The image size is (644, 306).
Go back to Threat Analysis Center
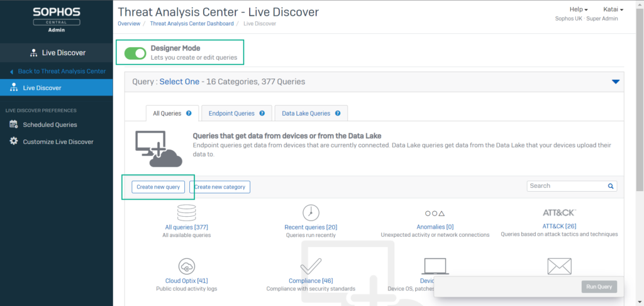[62, 72]
